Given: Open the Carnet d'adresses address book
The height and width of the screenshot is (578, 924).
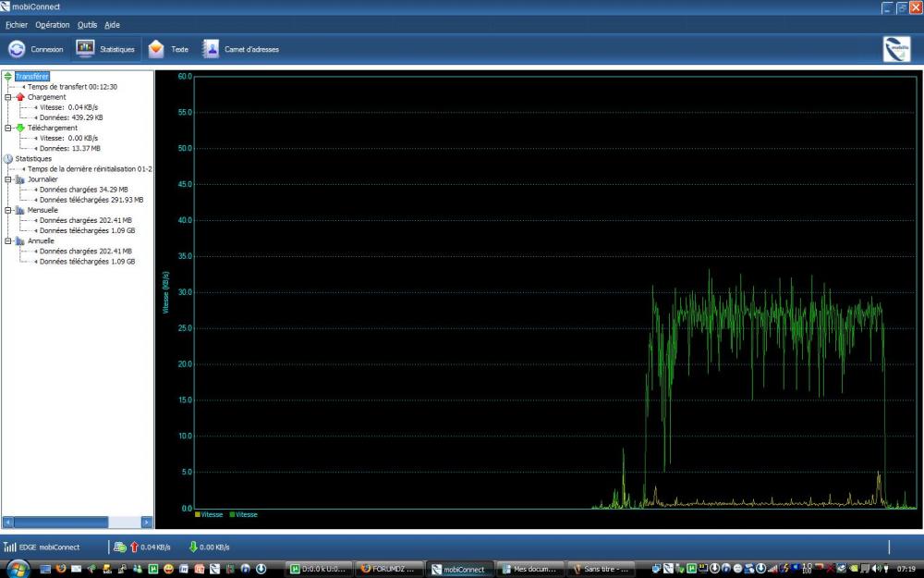Looking at the screenshot, I should [x=240, y=49].
